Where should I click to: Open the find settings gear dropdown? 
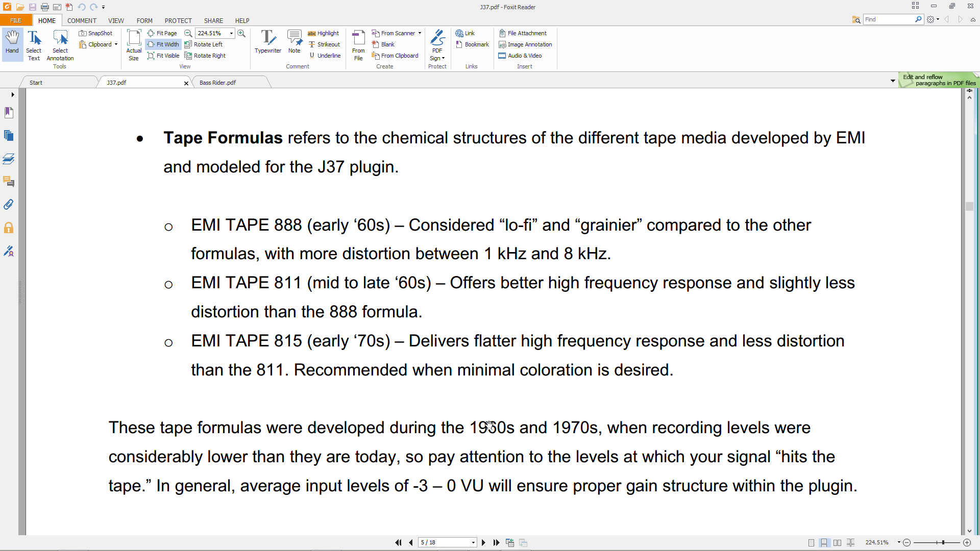tap(933, 19)
